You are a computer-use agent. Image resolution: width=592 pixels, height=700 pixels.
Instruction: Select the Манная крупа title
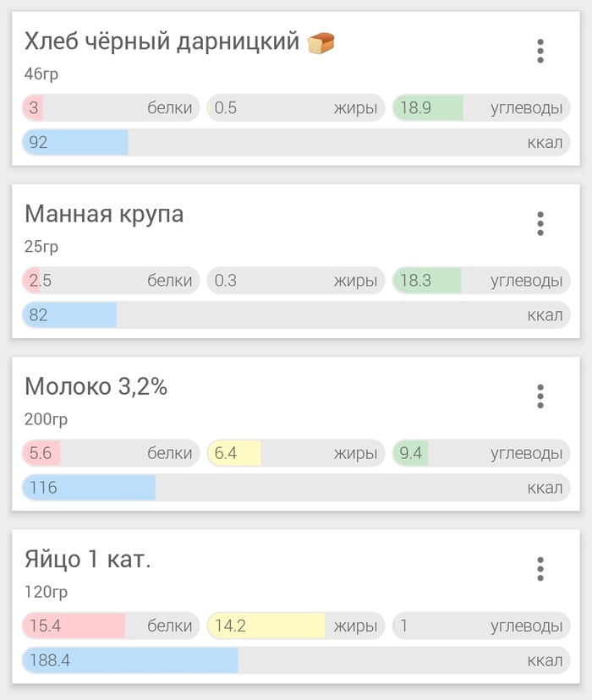click(104, 214)
